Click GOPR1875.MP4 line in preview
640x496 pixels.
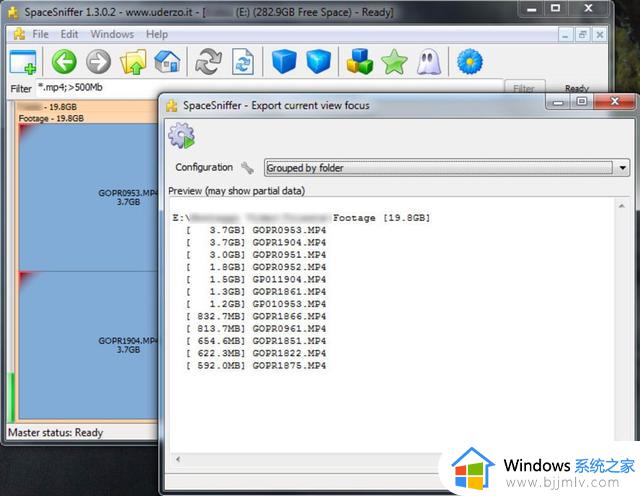(x=256, y=365)
